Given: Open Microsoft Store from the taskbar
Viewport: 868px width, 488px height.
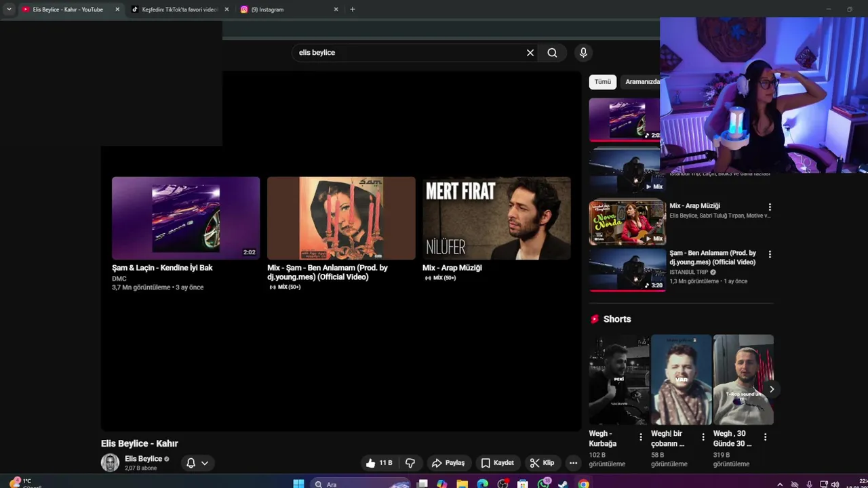Looking at the screenshot, I should pyautogui.click(x=522, y=484).
